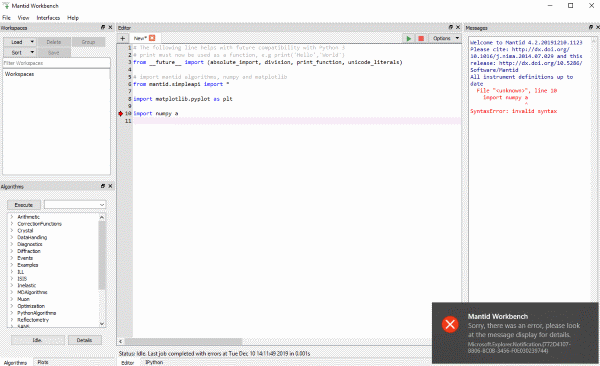600x366 pixels.
Task: Open the File menu
Action: coord(7,18)
